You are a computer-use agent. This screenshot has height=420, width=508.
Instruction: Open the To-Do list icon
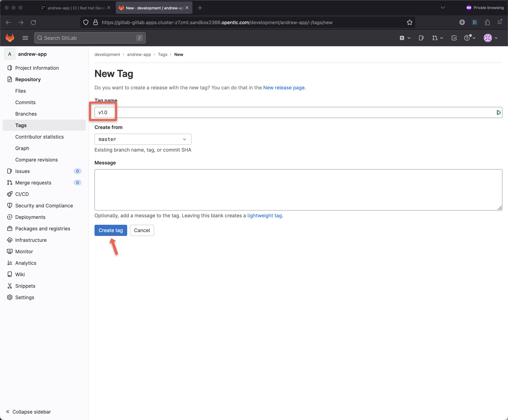pos(454,38)
